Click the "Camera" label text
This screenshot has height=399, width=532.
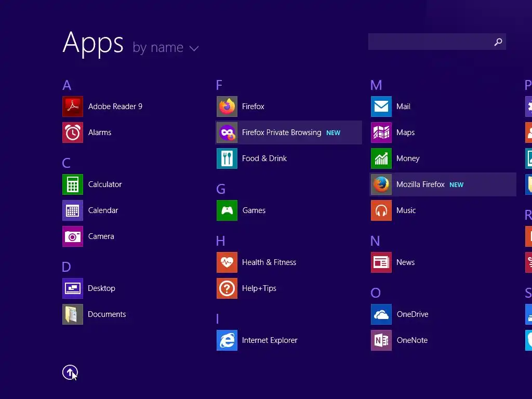point(101,236)
